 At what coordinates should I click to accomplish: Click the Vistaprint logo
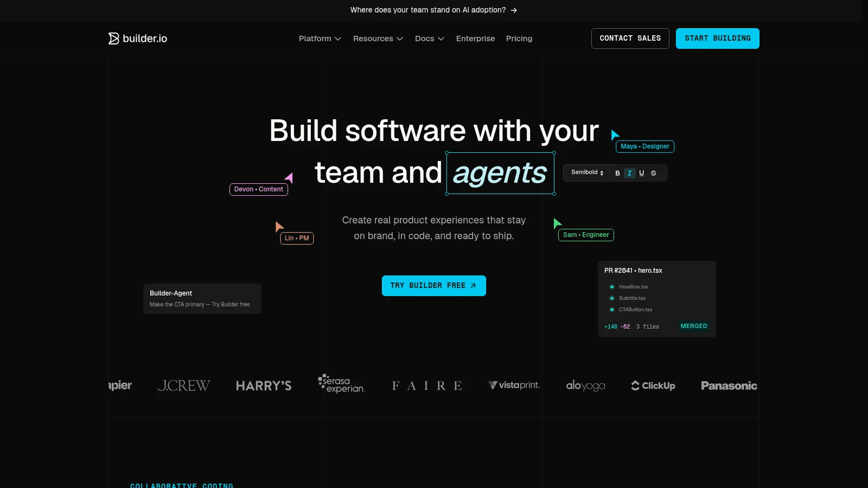click(x=514, y=385)
